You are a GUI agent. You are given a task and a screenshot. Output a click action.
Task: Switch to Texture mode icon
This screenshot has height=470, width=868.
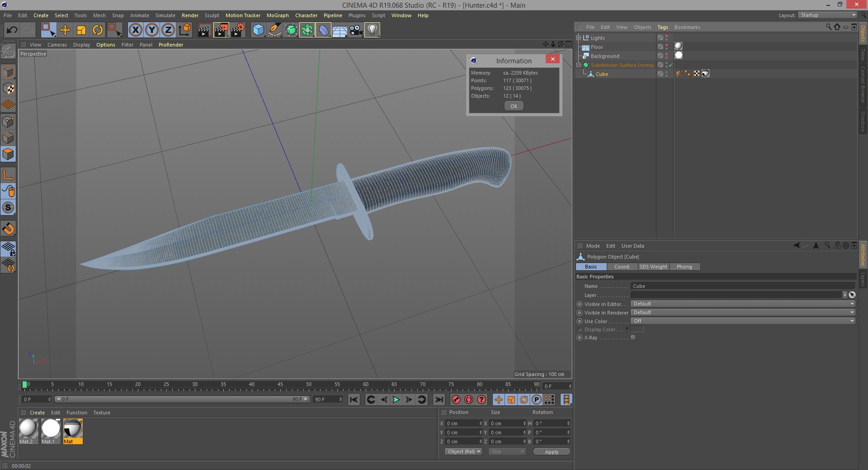8,89
